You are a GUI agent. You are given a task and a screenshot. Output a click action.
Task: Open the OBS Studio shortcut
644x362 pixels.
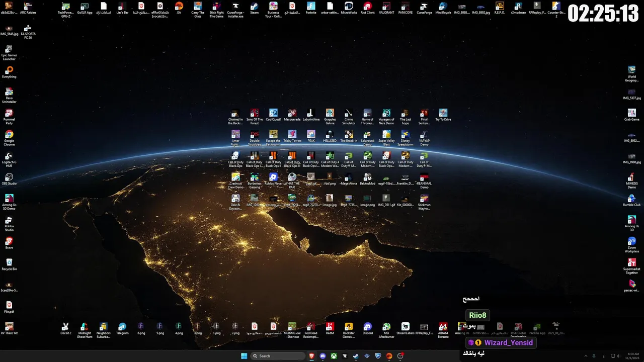tap(9, 179)
